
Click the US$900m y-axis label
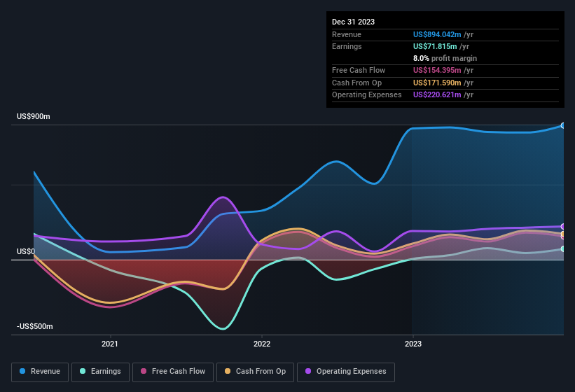coord(34,116)
